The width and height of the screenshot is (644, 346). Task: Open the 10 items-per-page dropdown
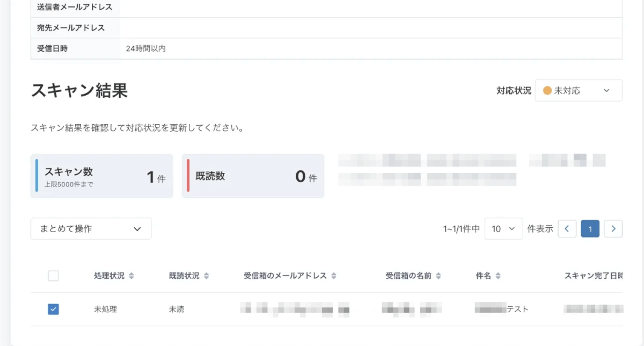click(503, 229)
